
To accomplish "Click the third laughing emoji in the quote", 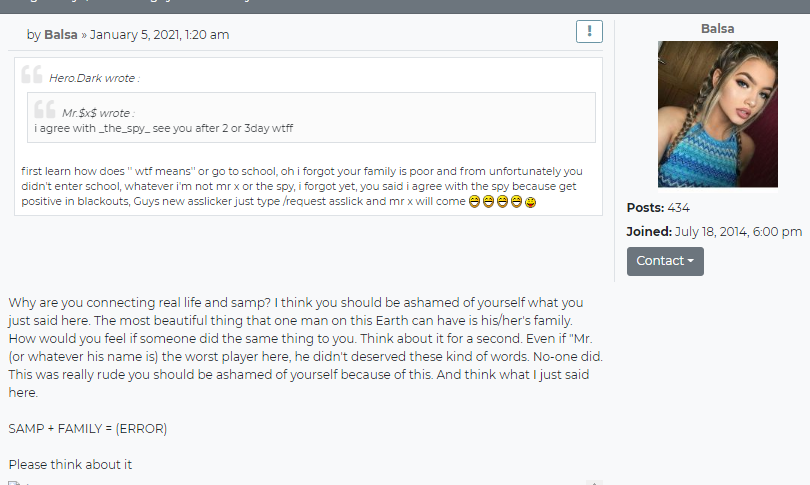I will tap(502, 201).
